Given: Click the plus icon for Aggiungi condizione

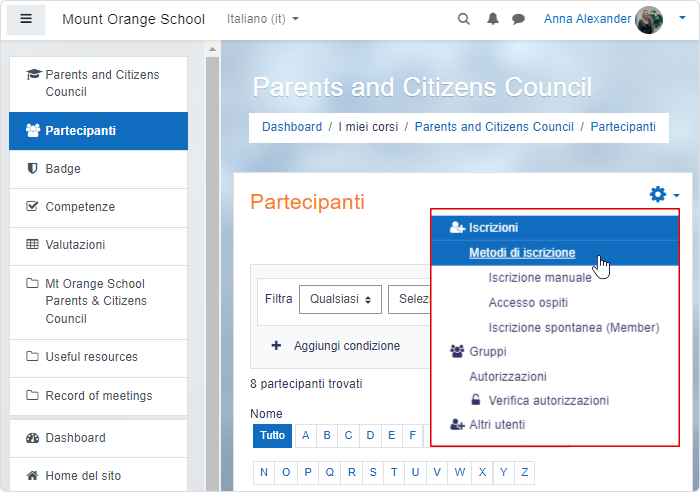Looking at the screenshot, I should (x=276, y=346).
